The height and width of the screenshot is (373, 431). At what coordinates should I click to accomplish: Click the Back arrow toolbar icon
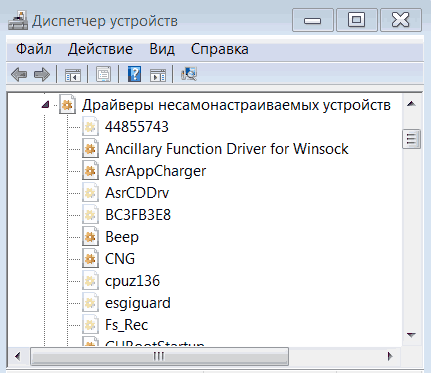pos(19,74)
